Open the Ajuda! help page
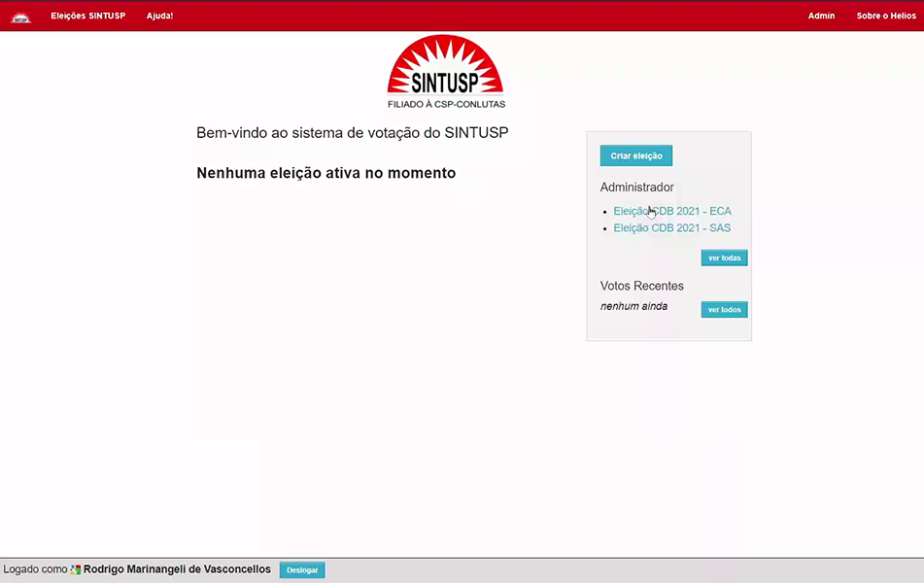Image resolution: width=924 pixels, height=583 pixels. [x=159, y=17]
